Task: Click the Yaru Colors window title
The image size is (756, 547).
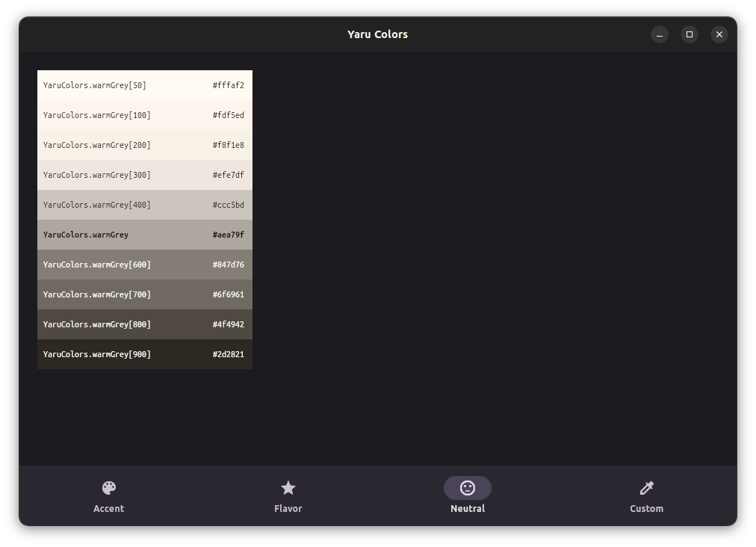Action: 377,34
